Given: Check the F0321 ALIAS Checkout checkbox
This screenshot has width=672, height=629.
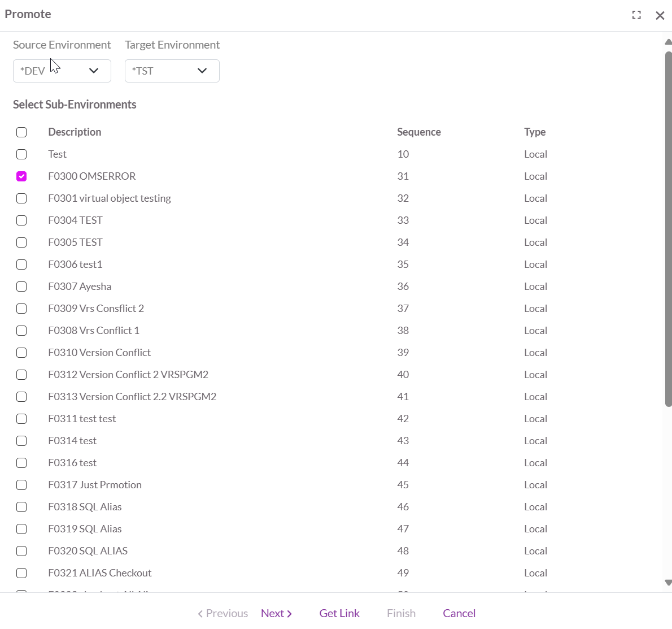Looking at the screenshot, I should pyautogui.click(x=21, y=573).
